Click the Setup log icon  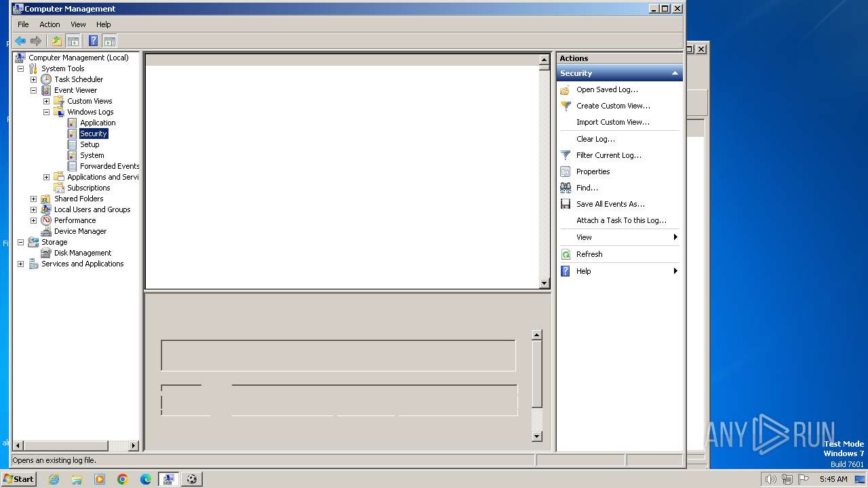[72, 144]
